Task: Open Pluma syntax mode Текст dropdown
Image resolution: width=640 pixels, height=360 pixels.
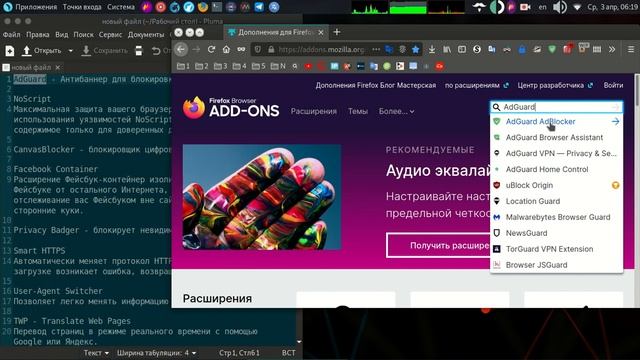Action: pos(96,353)
